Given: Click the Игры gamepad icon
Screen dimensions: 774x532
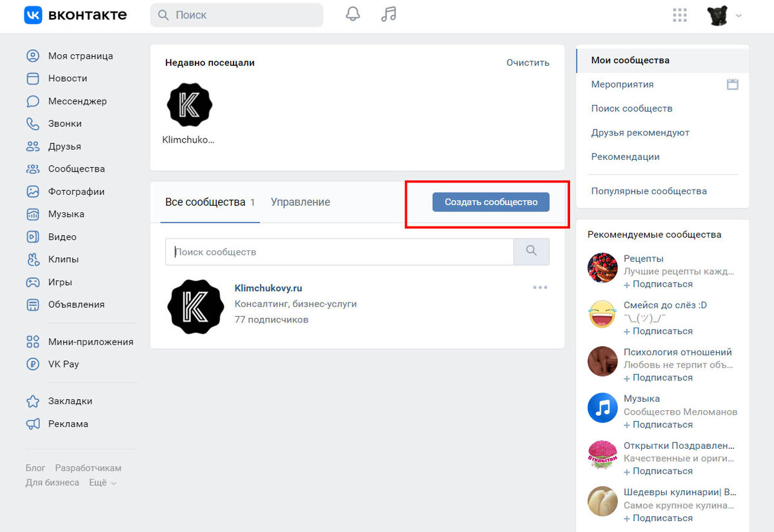Looking at the screenshot, I should (33, 282).
